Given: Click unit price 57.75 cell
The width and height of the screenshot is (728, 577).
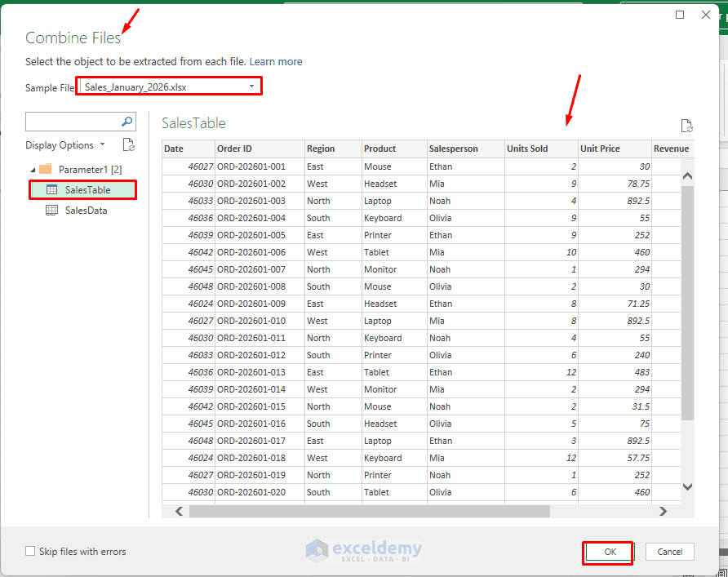Looking at the screenshot, I should pyautogui.click(x=615, y=458).
